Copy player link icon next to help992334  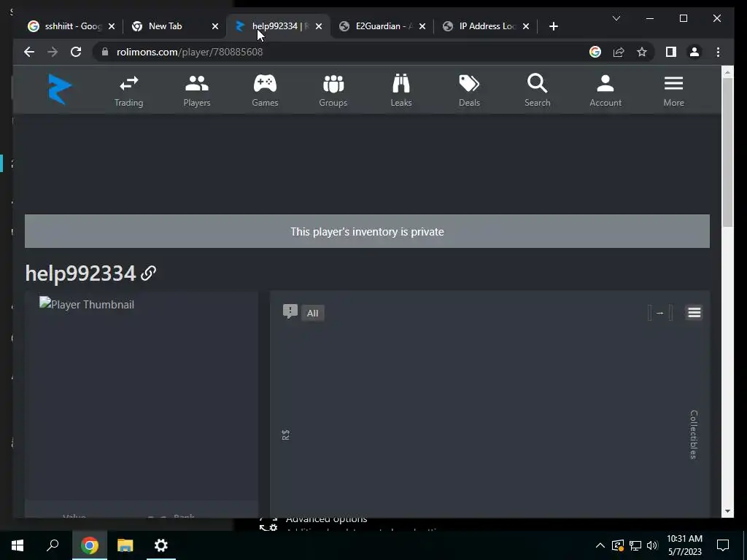[x=149, y=273]
